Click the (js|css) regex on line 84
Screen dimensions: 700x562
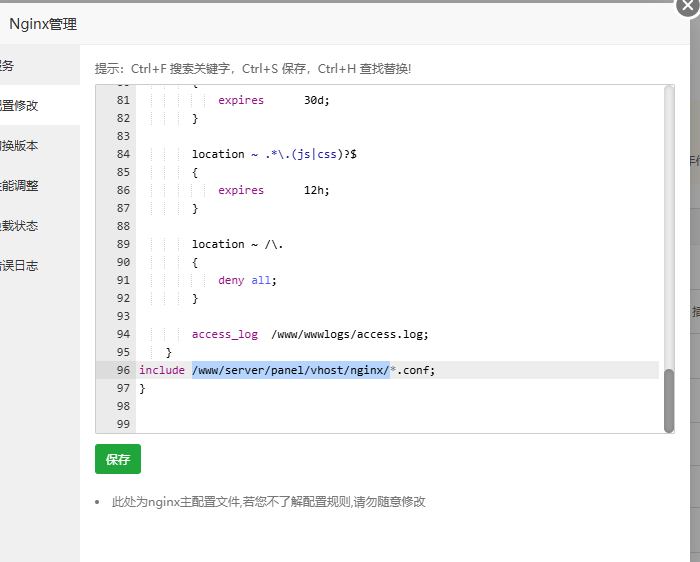(317, 154)
